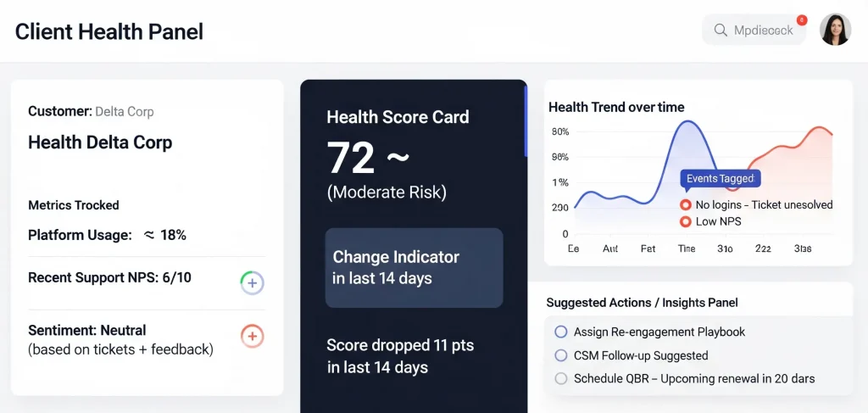Click the search input field
Image resolution: width=868 pixels, height=413 pixels.
tap(762, 31)
